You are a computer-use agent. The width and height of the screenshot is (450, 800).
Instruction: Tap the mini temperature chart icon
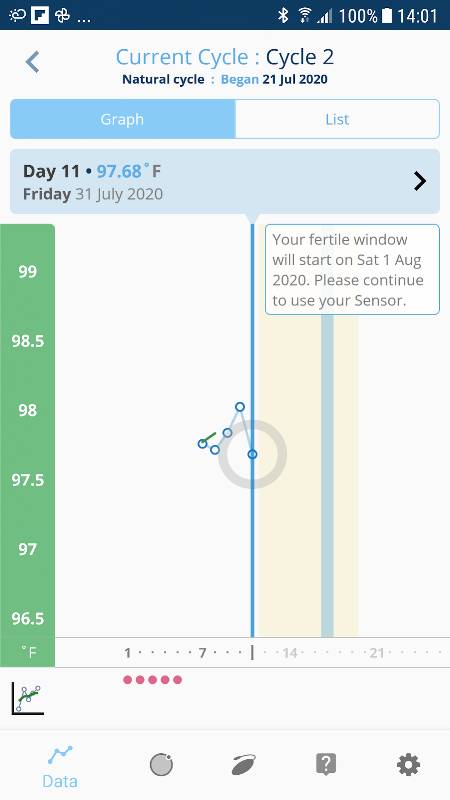click(28, 699)
